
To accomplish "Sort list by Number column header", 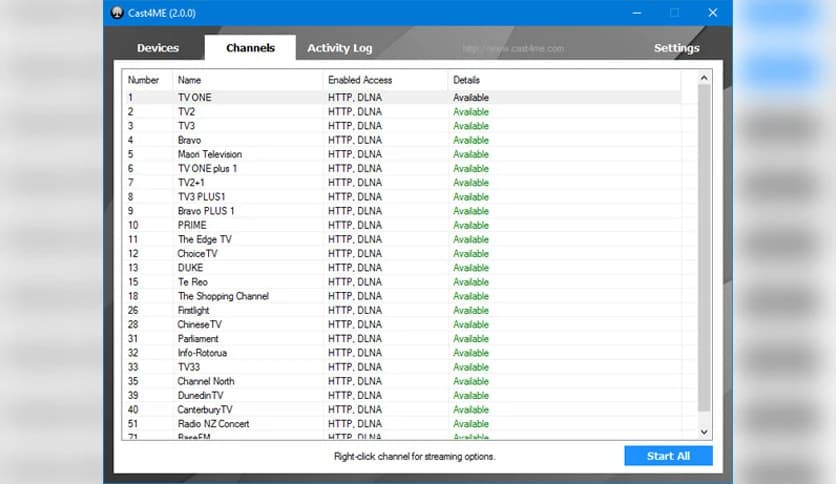I will 144,80.
